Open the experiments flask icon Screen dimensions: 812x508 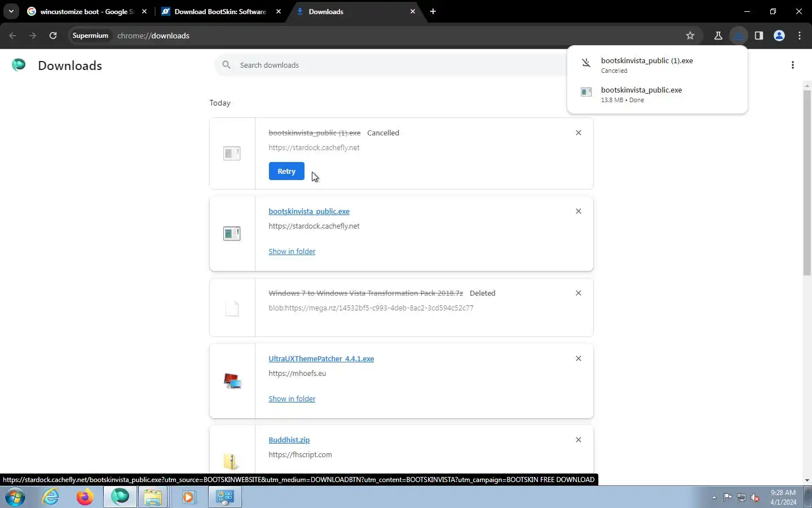point(718,36)
